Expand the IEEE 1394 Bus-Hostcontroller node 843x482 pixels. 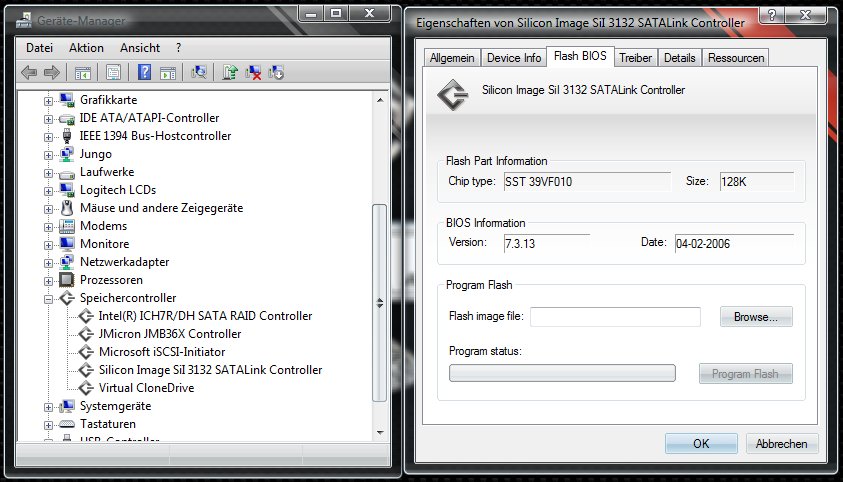point(48,137)
